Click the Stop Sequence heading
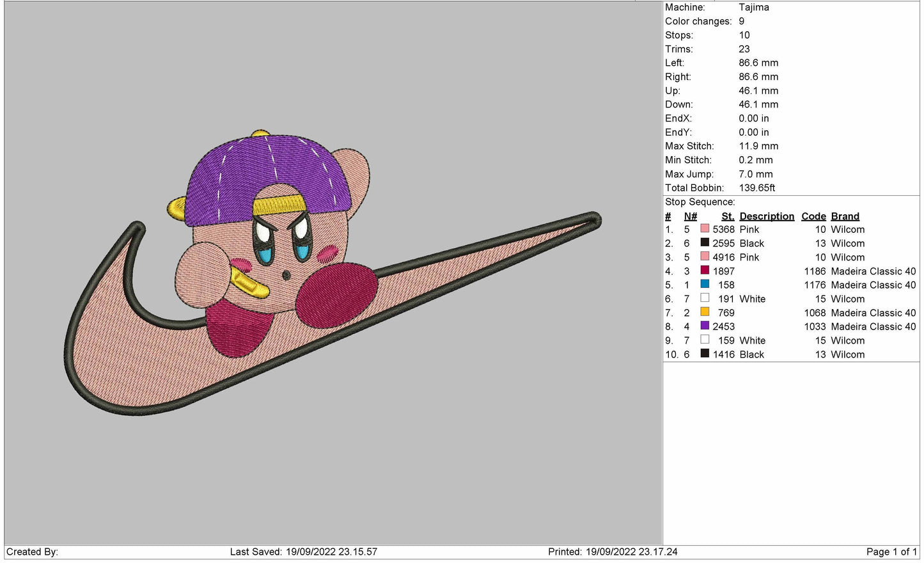 [700, 202]
